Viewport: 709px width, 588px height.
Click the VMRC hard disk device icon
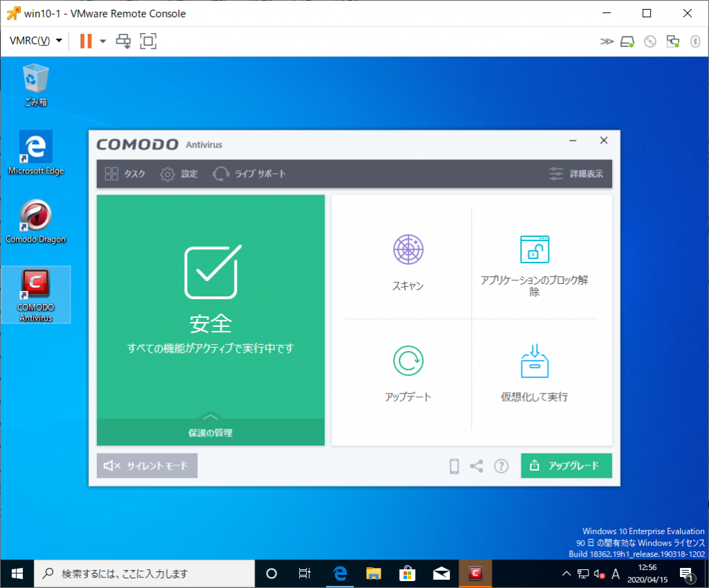pos(627,42)
